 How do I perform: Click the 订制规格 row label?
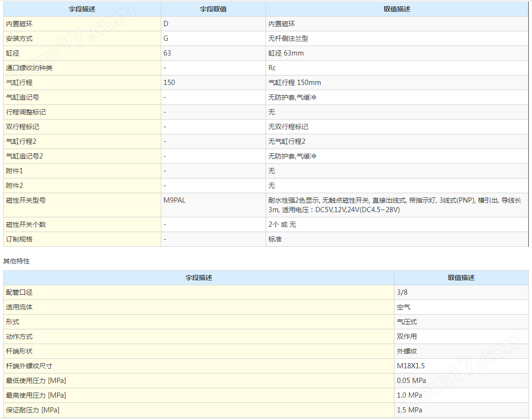[x=19, y=239]
